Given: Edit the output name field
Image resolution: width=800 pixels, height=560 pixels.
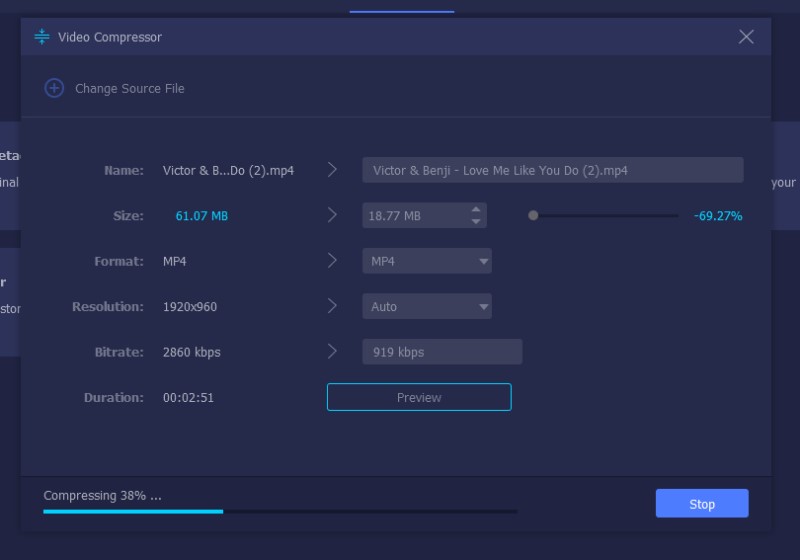Looking at the screenshot, I should tap(553, 170).
